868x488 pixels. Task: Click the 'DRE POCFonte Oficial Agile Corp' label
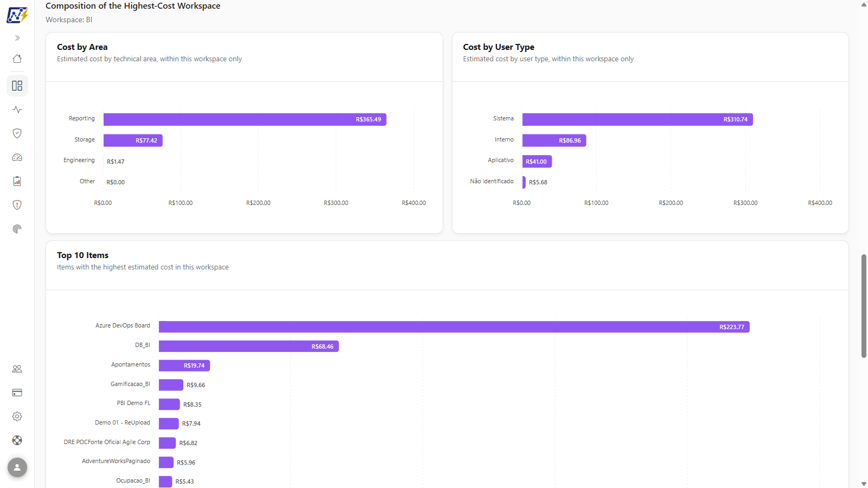click(x=107, y=442)
